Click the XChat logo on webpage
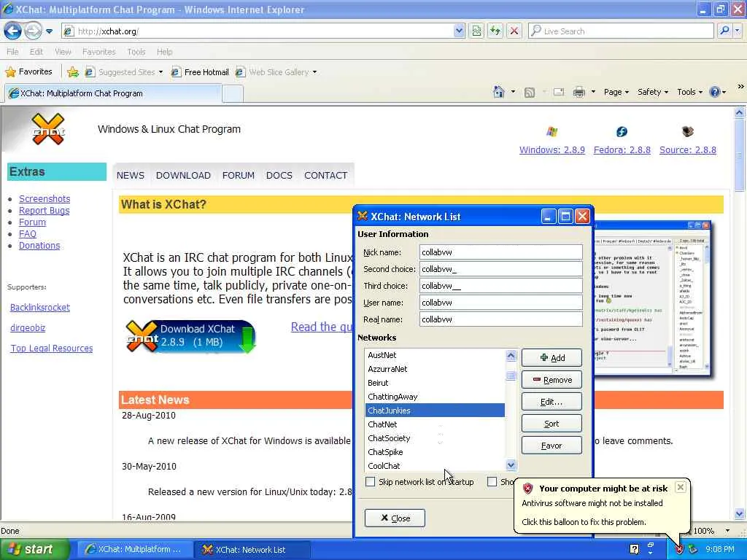The width and height of the screenshot is (747, 560). click(x=48, y=129)
